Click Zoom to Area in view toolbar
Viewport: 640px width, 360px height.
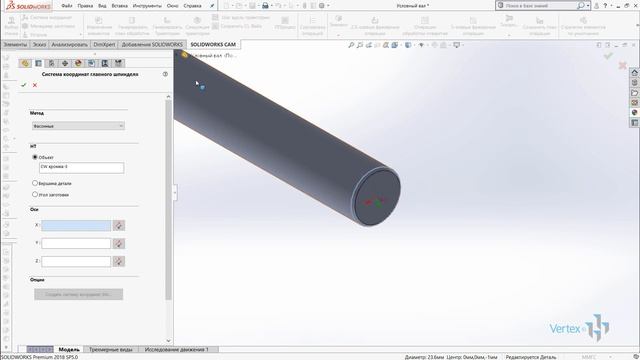pyautogui.click(x=360, y=45)
